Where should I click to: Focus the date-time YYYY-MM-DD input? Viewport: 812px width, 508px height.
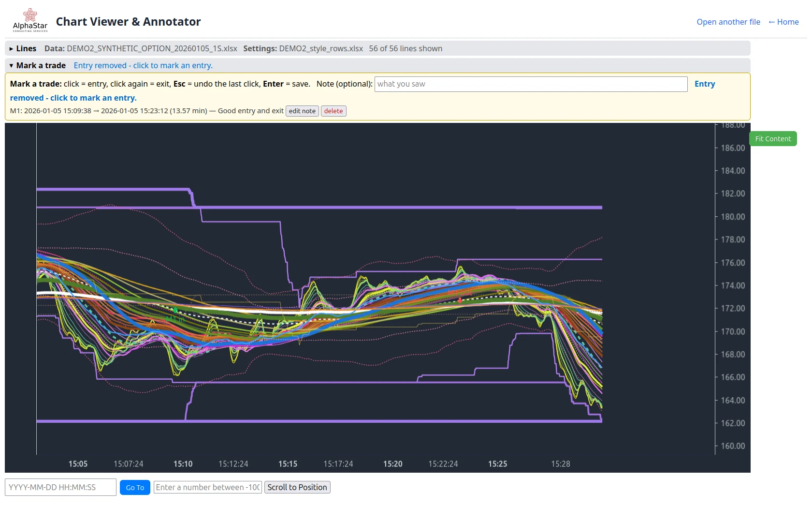(60, 487)
